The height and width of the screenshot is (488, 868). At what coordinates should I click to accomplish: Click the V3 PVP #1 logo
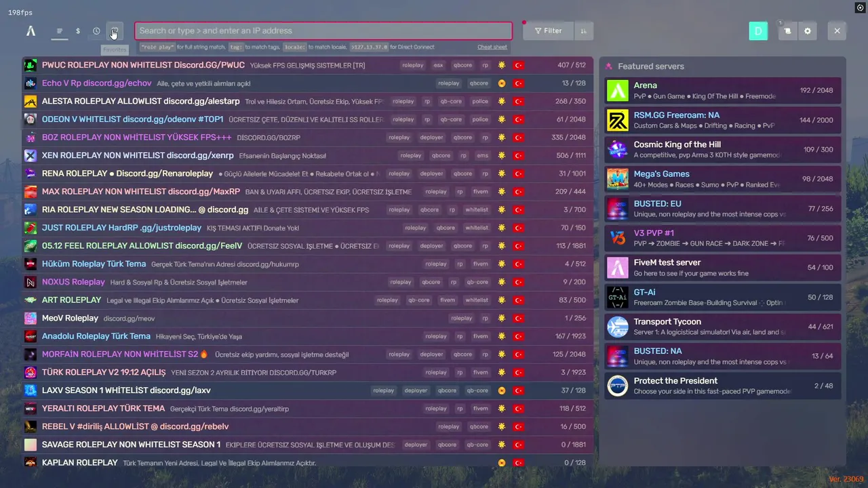pyautogui.click(x=617, y=238)
